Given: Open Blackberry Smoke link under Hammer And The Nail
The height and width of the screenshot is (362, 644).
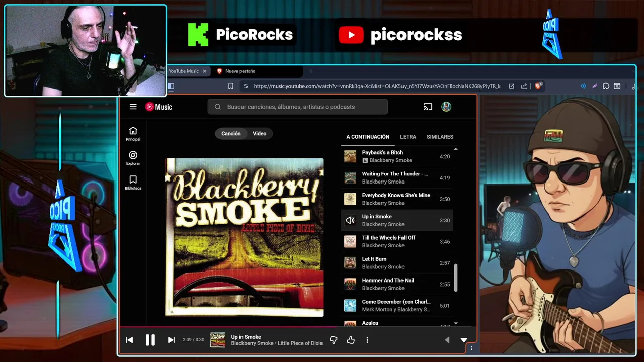Looking at the screenshot, I should (x=383, y=288).
